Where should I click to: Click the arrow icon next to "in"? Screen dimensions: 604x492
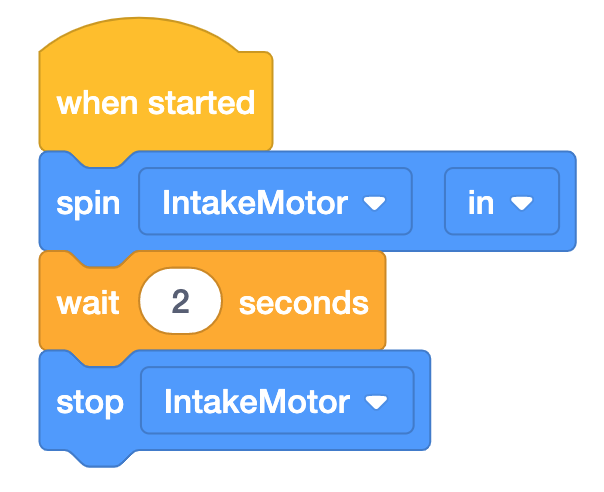coord(522,204)
